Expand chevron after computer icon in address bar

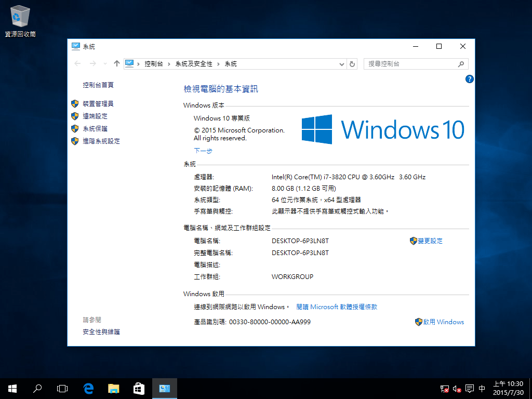pyautogui.click(x=139, y=64)
